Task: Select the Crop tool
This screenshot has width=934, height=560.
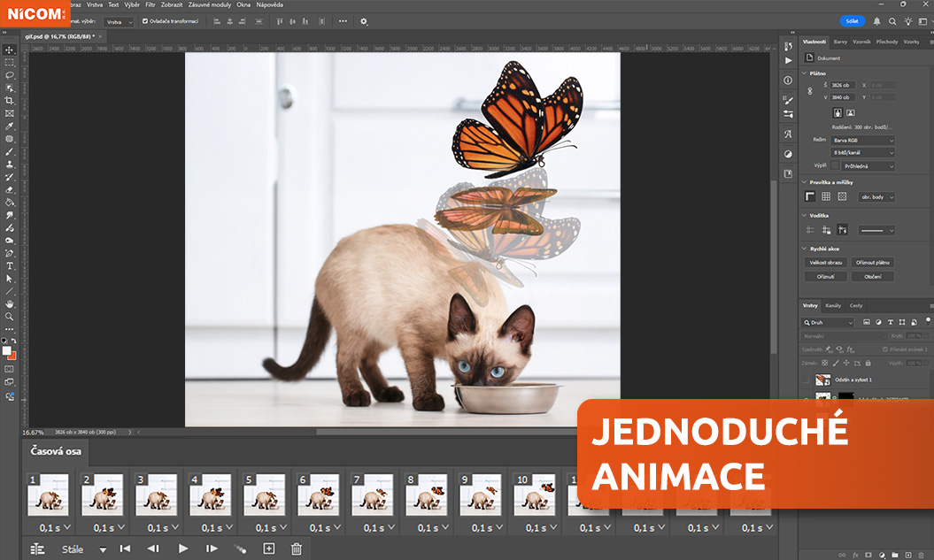Action: click(10, 101)
